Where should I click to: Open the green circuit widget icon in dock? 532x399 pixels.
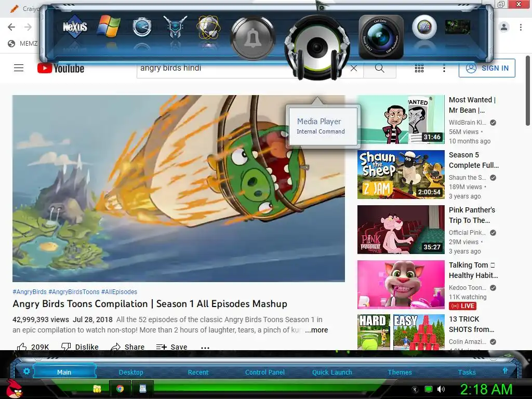click(457, 27)
